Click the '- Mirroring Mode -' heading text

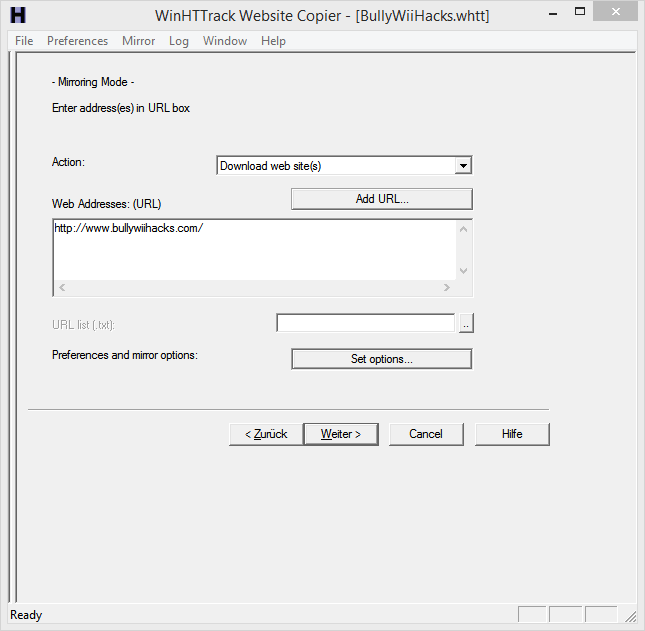click(93, 82)
